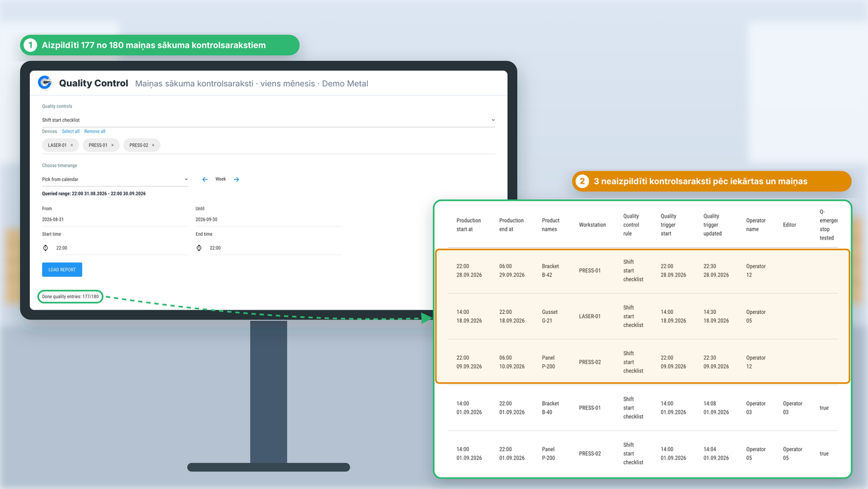Click the LOAD REPORT button
Image resolution: width=868 pixels, height=489 pixels.
[62, 269]
